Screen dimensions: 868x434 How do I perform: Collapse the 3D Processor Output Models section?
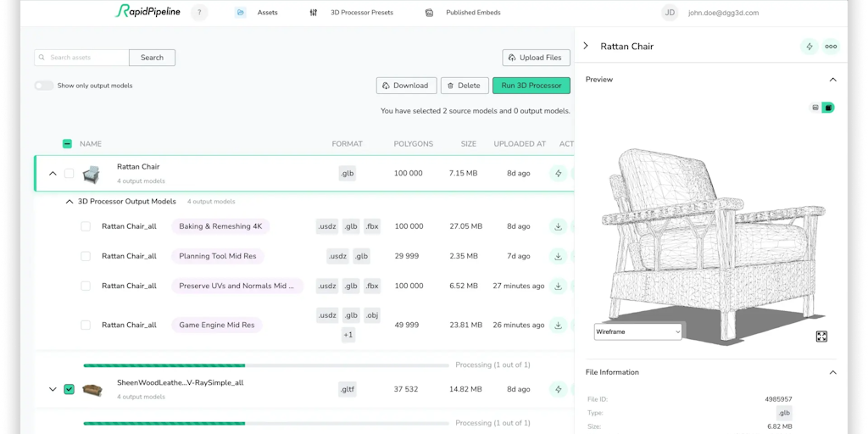tap(70, 202)
